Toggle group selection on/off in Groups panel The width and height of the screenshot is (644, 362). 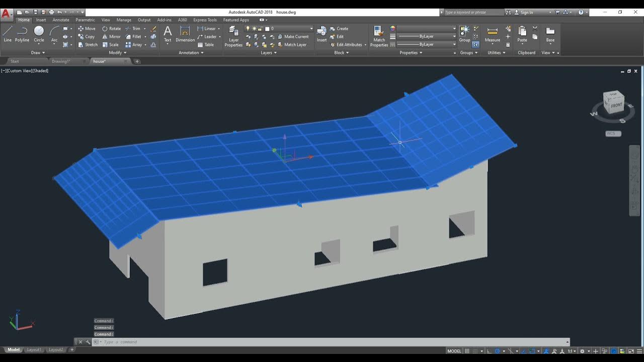(x=475, y=45)
